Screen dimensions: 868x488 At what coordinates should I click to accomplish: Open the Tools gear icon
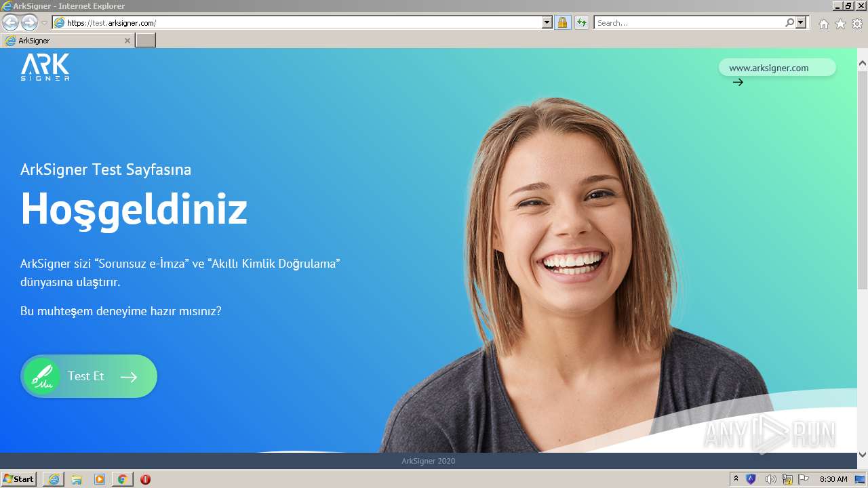857,24
